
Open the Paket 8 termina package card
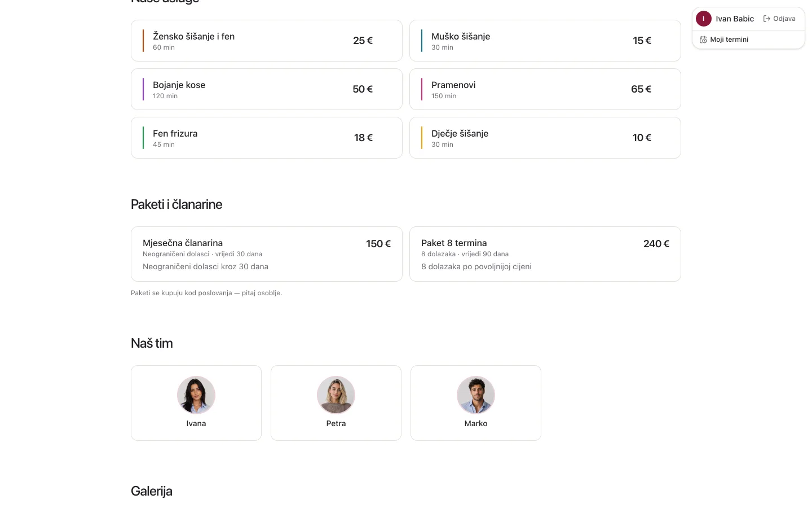545,254
